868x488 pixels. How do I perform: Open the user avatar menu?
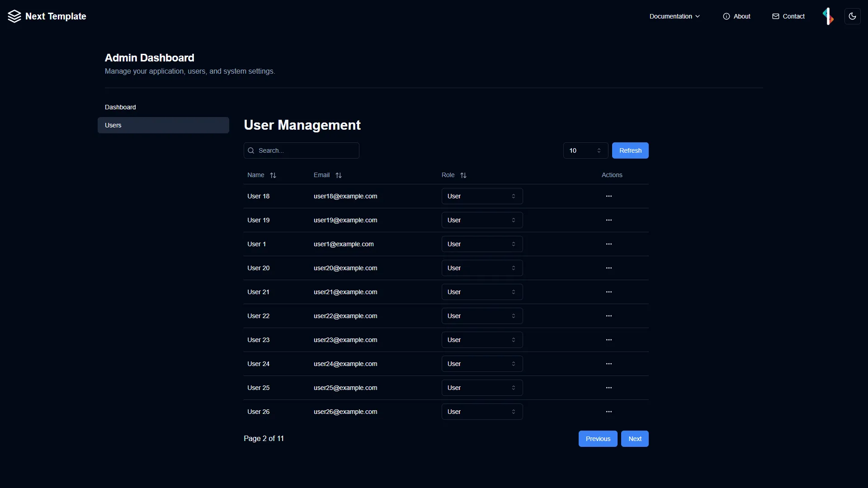[828, 16]
